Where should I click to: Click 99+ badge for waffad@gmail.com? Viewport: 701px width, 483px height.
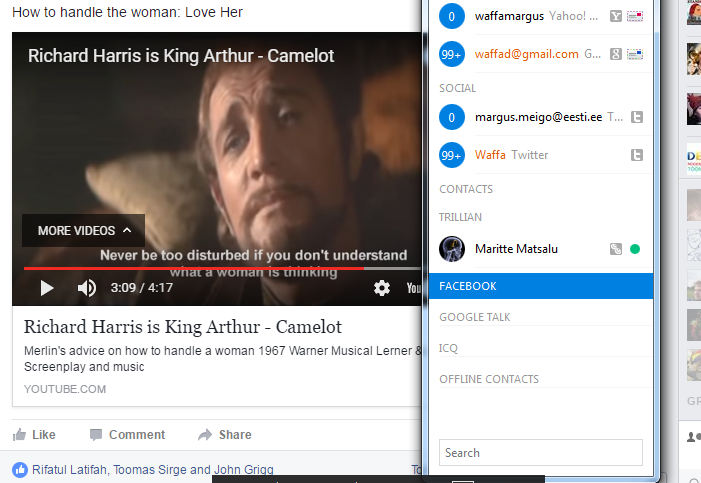point(452,54)
